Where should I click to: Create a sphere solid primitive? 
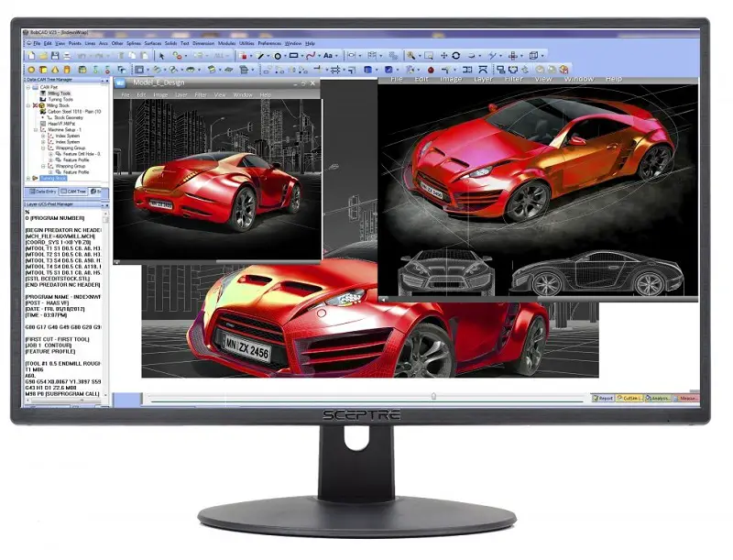[31, 70]
